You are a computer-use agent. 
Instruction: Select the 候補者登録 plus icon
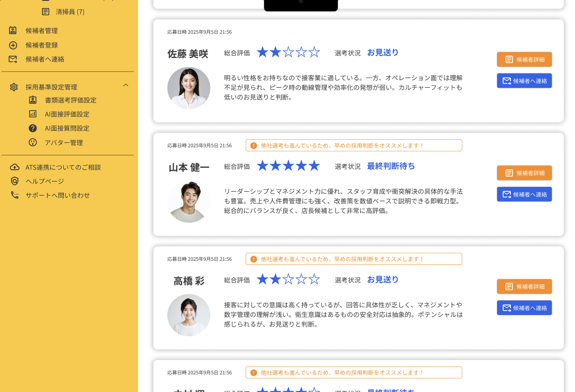click(14, 45)
